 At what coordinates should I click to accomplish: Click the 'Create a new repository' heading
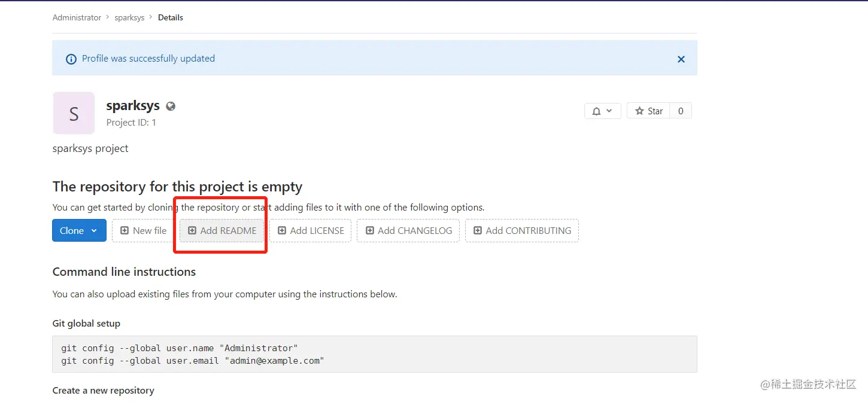pyautogui.click(x=103, y=391)
